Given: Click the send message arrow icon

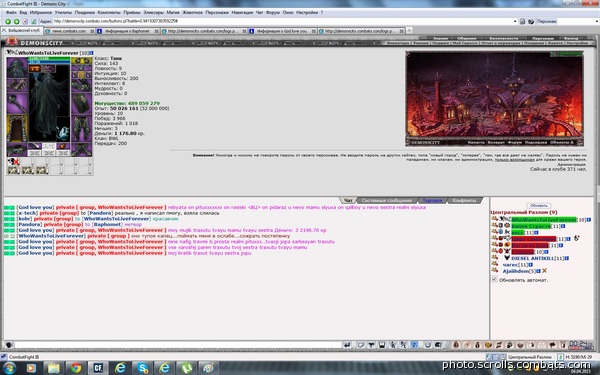Looking at the screenshot, I should [x=347, y=345].
